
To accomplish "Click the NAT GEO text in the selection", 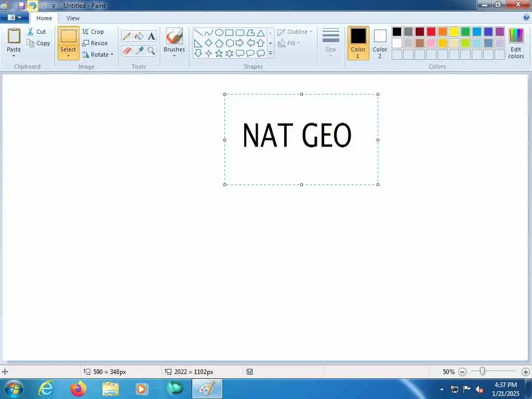I will (297, 135).
